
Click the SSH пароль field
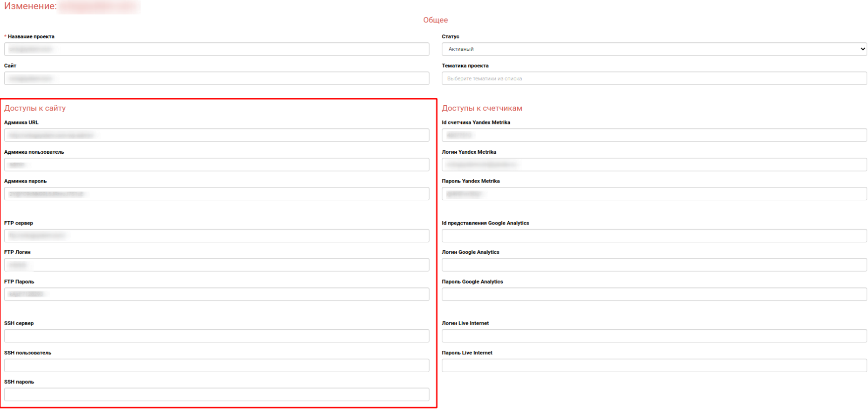coord(216,395)
